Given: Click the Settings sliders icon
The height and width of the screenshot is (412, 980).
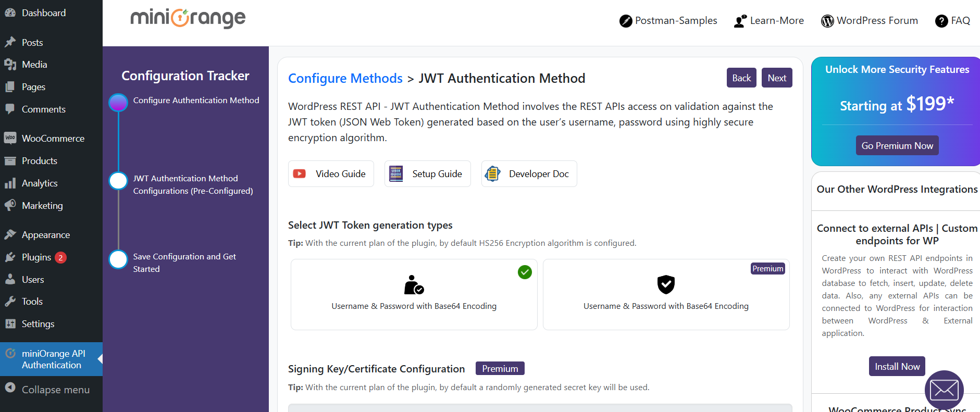Looking at the screenshot, I should pos(10,324).
